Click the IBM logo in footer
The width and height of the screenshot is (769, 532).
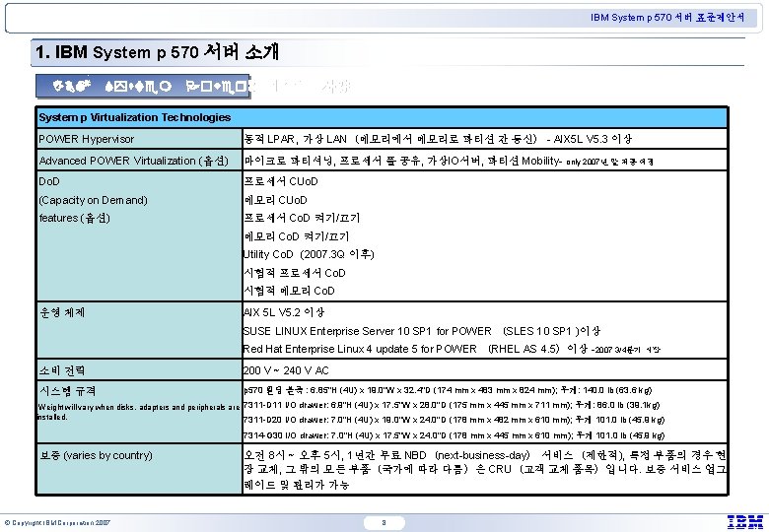pos(745,522)
